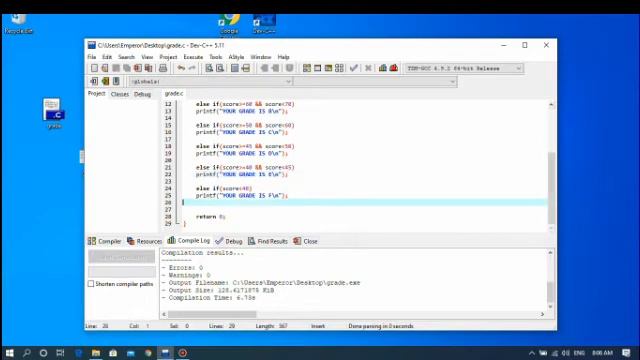Open the empty function list dropdown
This screenshot has height=360, width=640.
(x=375, y=82)
